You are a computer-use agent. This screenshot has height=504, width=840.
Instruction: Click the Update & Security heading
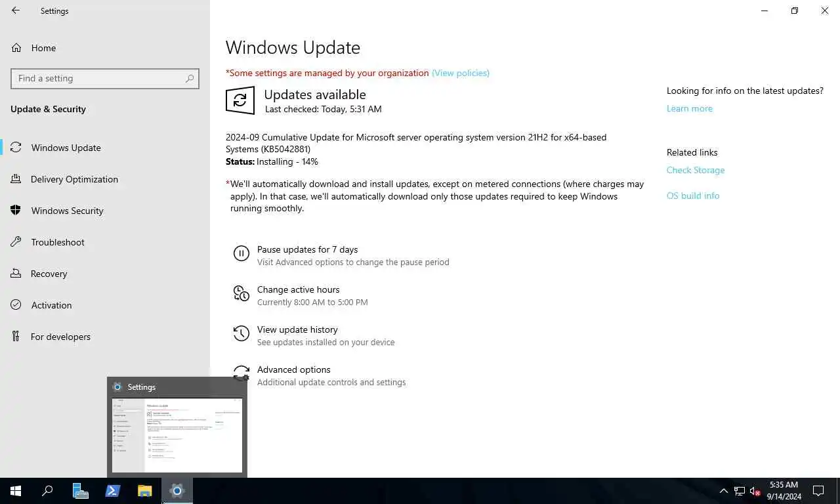point(48,109)
